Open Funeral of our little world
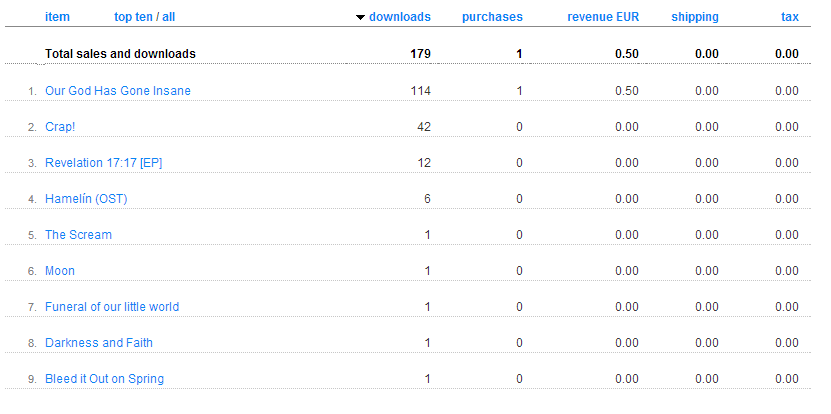 click(112, 307)
